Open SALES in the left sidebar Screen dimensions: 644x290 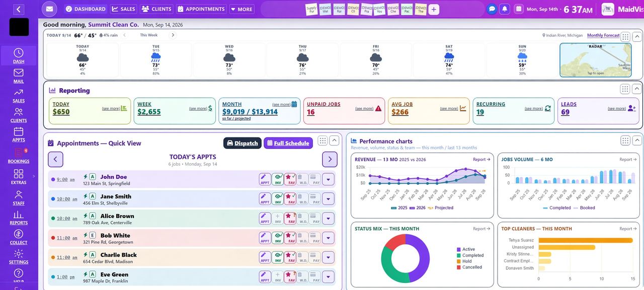coord(19,95)
